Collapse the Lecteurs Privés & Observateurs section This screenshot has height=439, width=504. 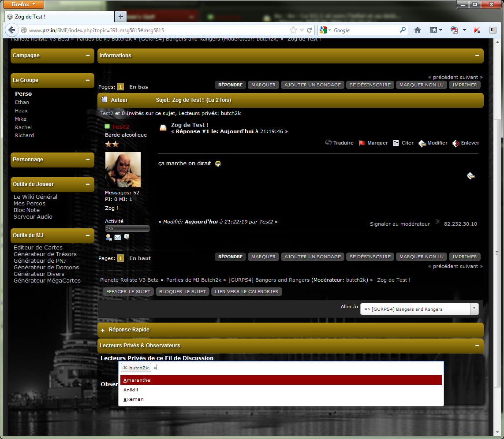477,346
